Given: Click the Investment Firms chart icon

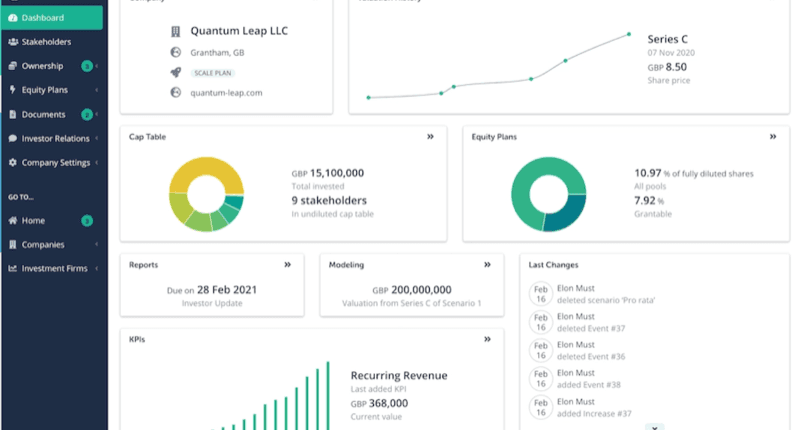Looking at the screenshot, I should [x=12, y=268].
